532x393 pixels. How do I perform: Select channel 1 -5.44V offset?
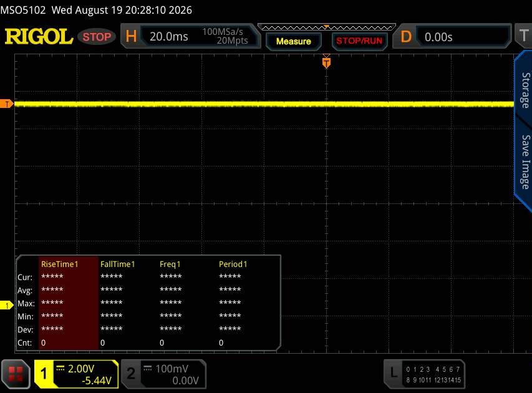pos(97,381)
